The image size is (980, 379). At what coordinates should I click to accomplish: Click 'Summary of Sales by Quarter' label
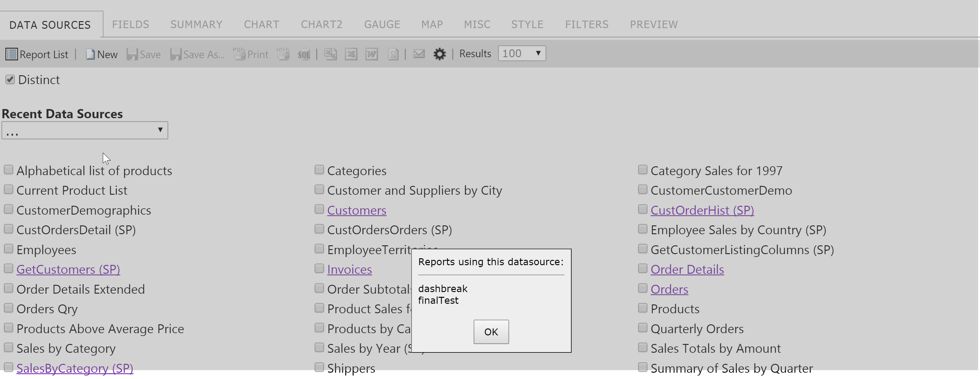[x=732, y=368]
